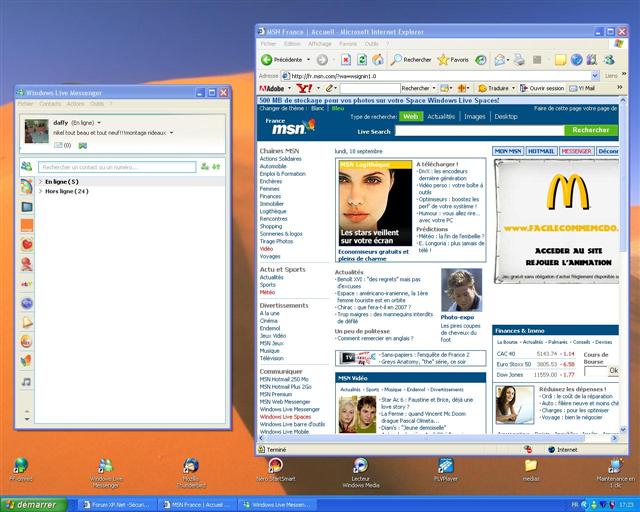Open daffy's status dropdown (En ligne)
Viewport: 640px width, 512px height.
(x=99, y=123)
